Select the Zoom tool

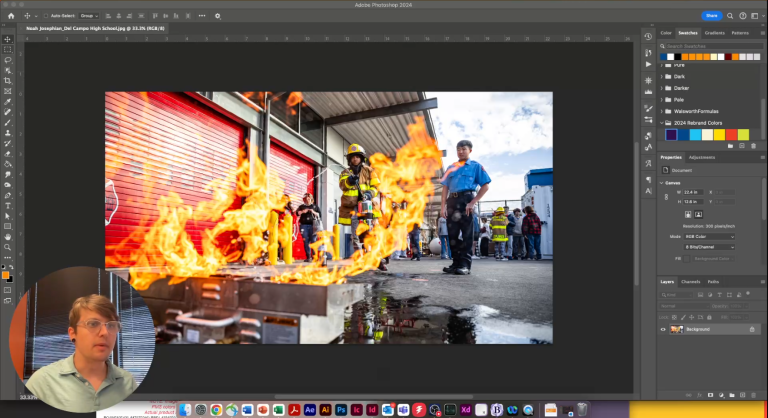coord(7,247)
